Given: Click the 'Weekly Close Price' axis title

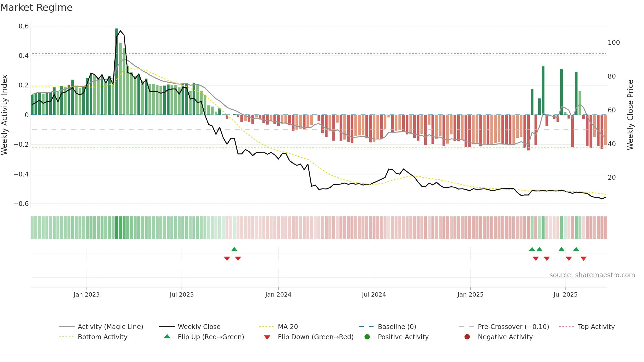Looking at the screenshot, I should click(x=630, y=115).
